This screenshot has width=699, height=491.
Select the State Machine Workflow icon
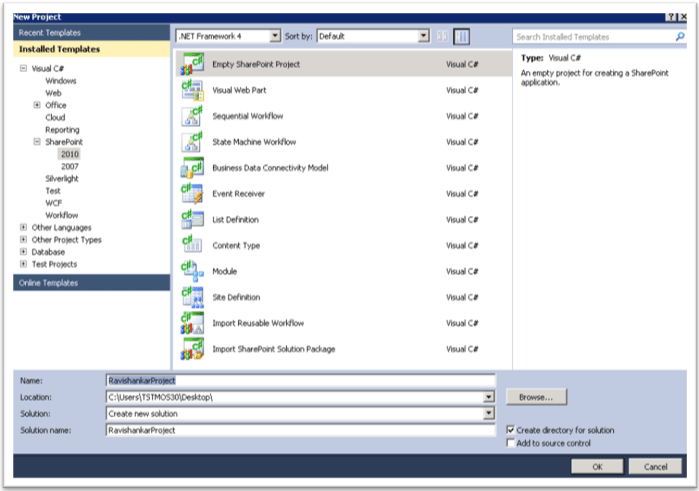click(x=192, y=142)
